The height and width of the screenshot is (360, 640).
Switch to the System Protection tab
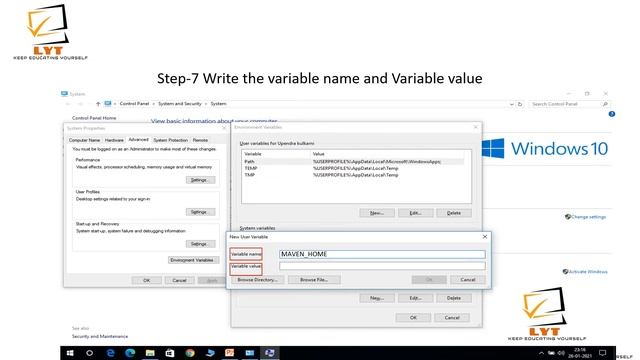(171, 140)
